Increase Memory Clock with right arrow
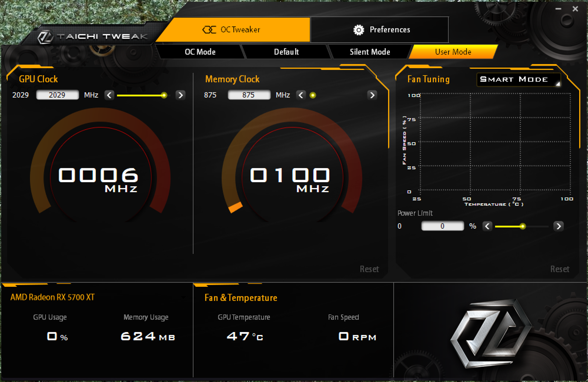The image size is (588, 382). 372,95
